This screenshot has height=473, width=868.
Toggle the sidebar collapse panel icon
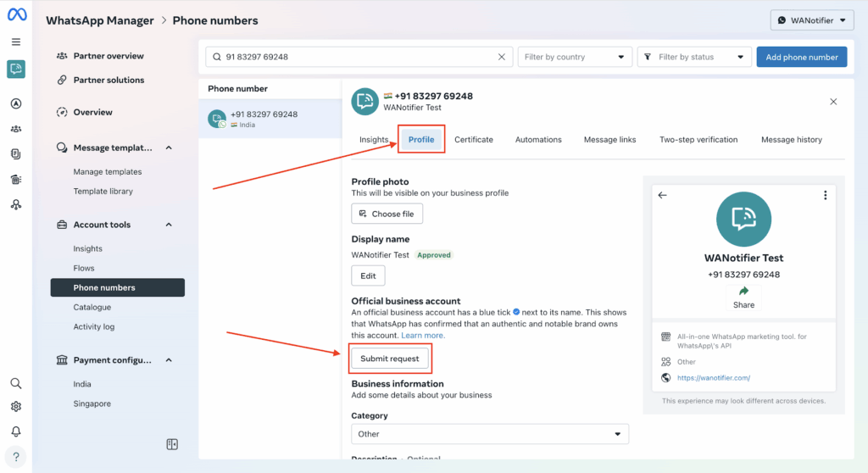coord(172,444)
